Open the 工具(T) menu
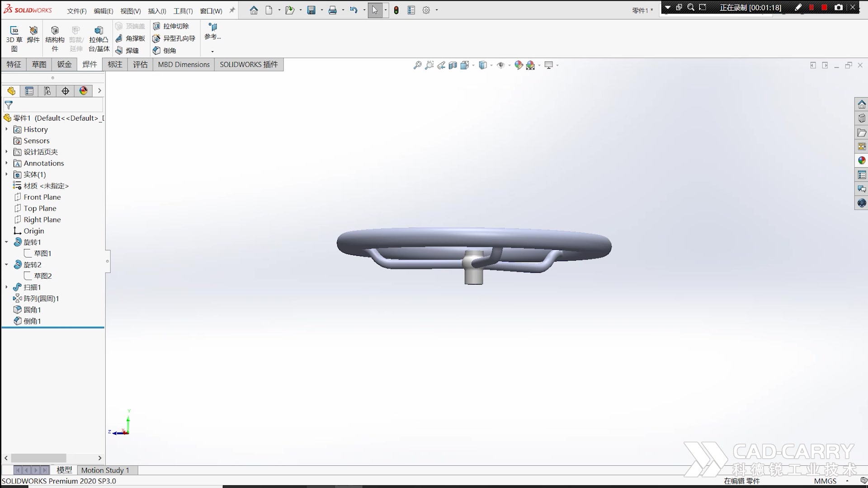Screen dimensions: 868x488 pyautogui.click(x=183, y=11)
